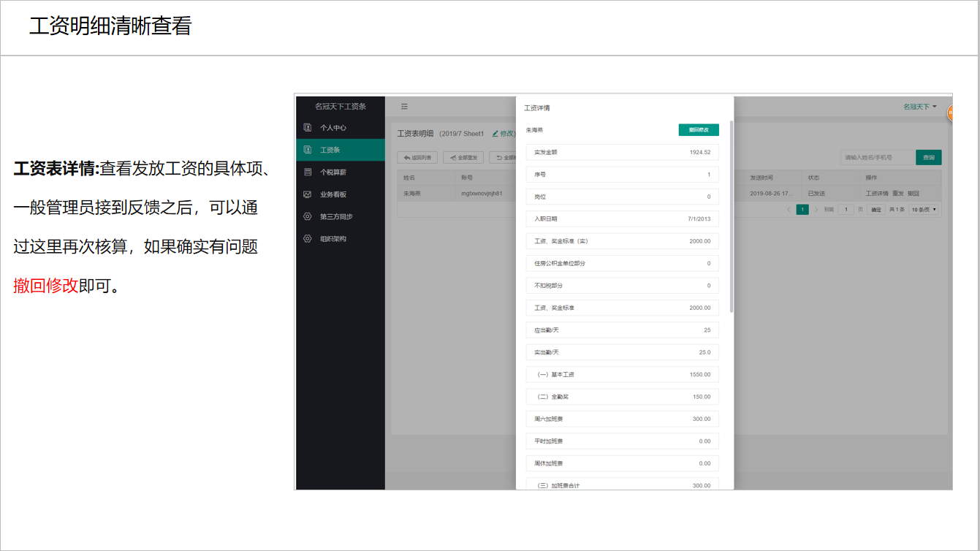Open the 个人中心 menu item
Image resolution: width=980 pixels, height=551 pixels.
pyautogui.click(x=341, y=128)
